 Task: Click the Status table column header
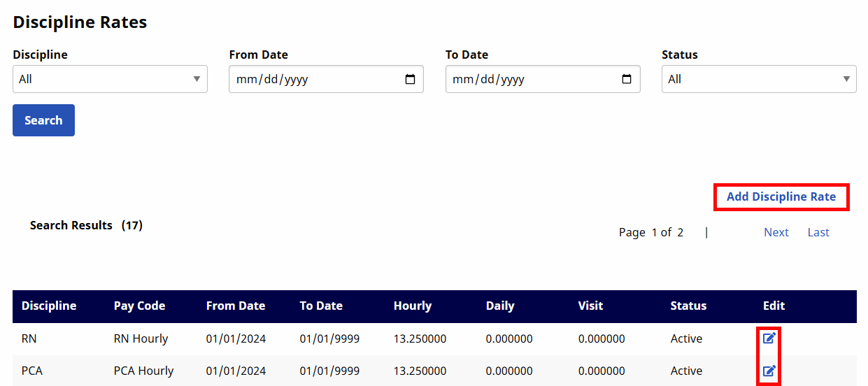pos(688,306)
